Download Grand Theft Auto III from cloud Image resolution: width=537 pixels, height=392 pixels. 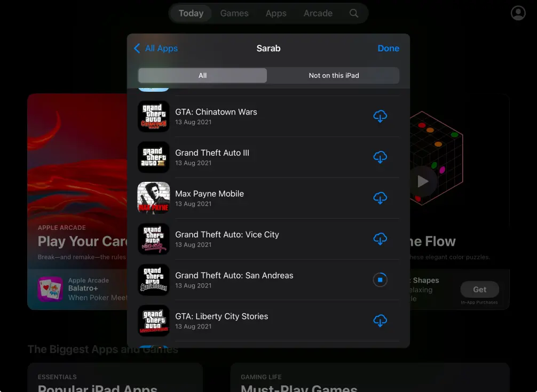click(380, 157)
